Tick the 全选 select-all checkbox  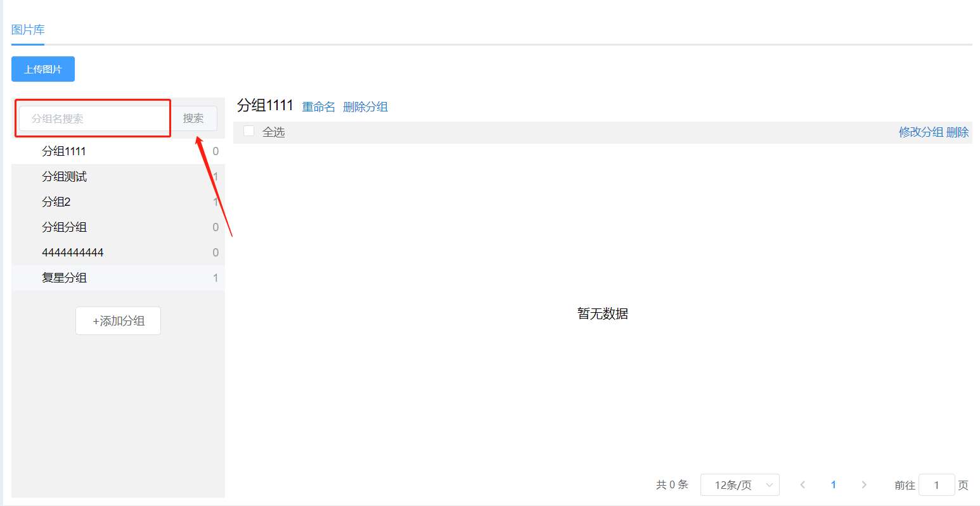[249, 131]
